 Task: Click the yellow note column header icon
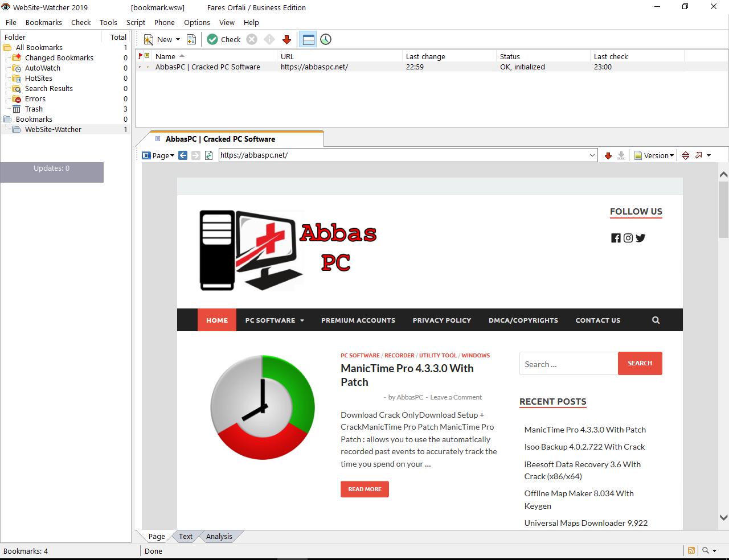pyautogui.click(x=147, y=55)
